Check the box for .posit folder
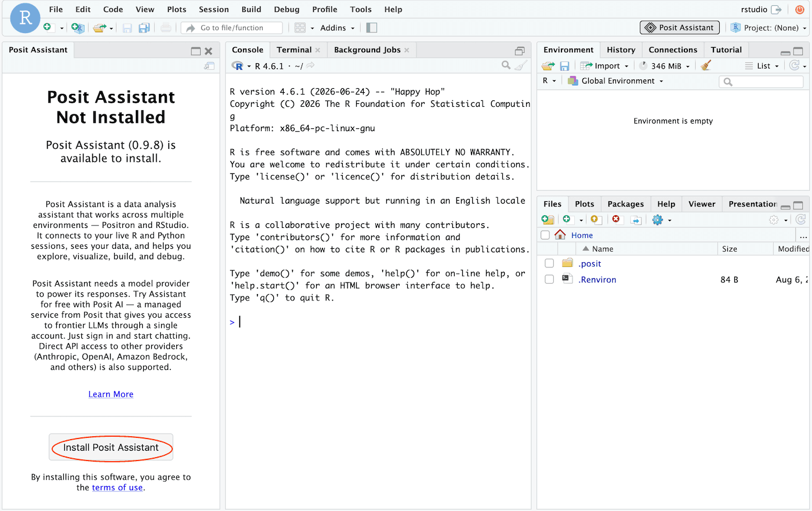The height and width of the screenshot is (511, 812). point(549,263)
